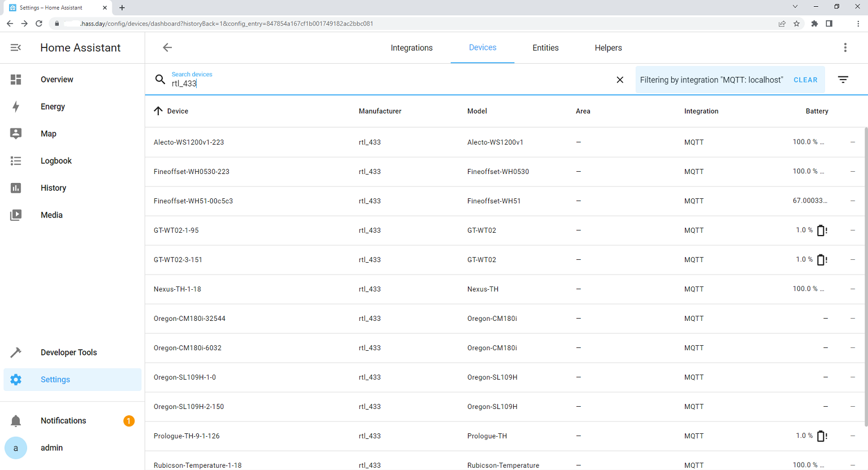Open the Media browser panel
868x470 pixels.
tap(51, 215)
